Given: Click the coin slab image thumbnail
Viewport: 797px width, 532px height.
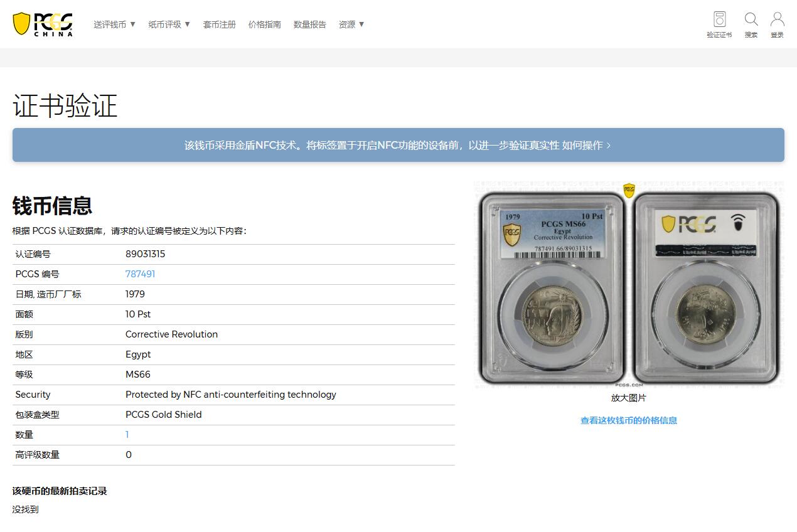Looking at the screenshot, I should (x=629, y=285).
